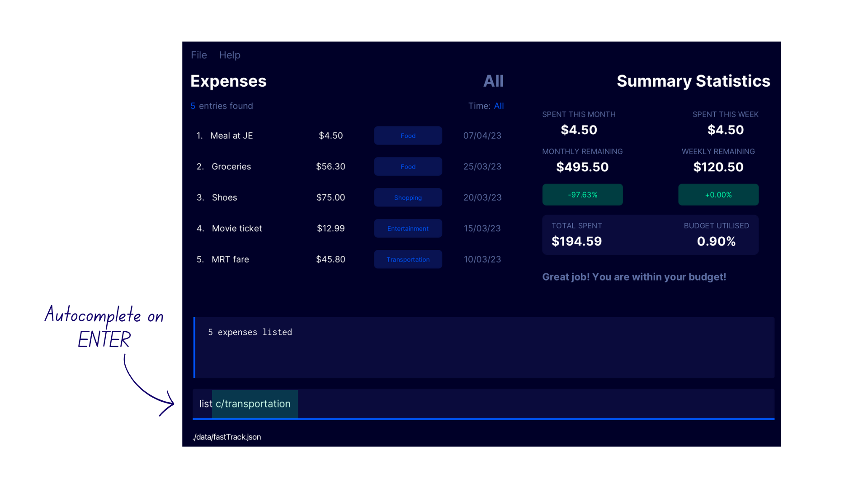The image size is (868, 488).
Task: Click the Food tag on Meal at JE
Action: tap(408, 136)
